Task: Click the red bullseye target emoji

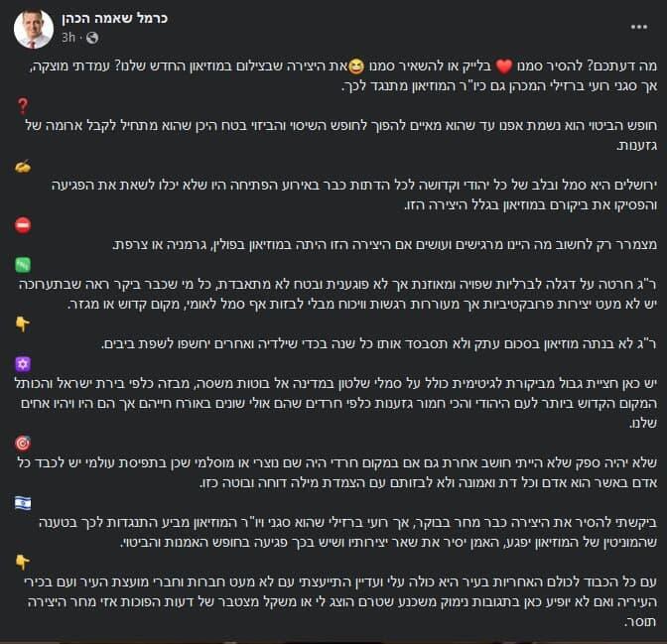Action: pyautogui.click(x=23, y=444)
